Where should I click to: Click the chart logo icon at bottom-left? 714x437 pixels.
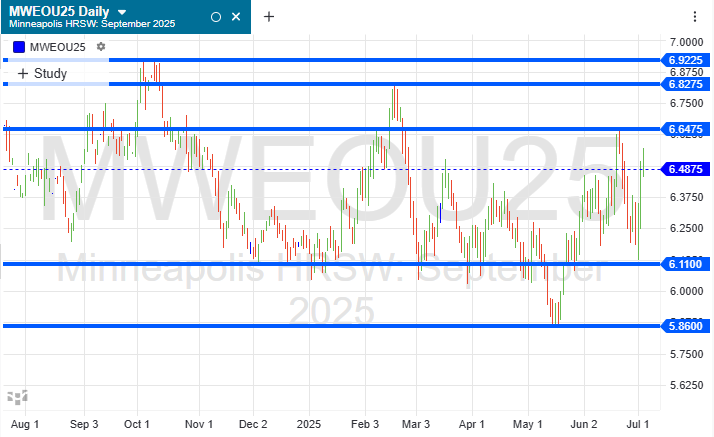[17, 397]
